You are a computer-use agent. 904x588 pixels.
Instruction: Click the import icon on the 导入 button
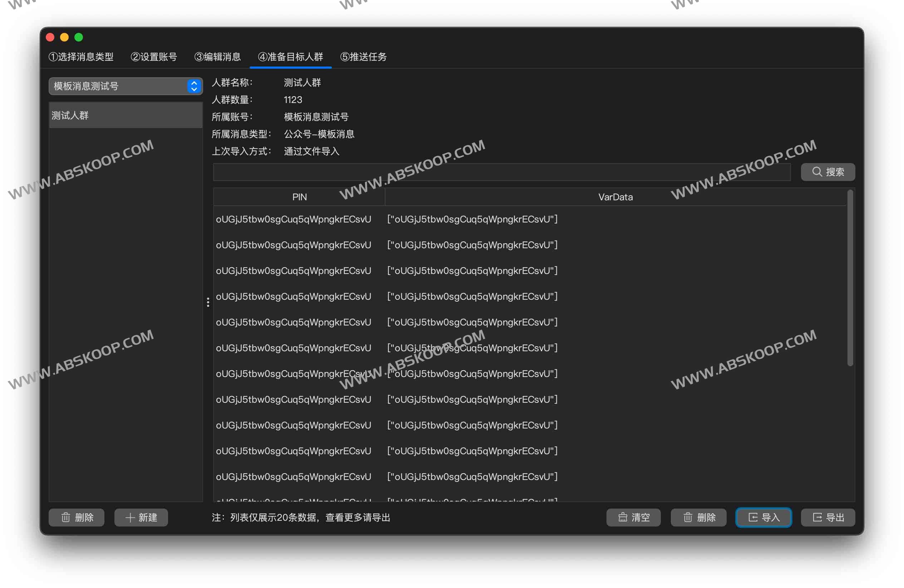753,517
